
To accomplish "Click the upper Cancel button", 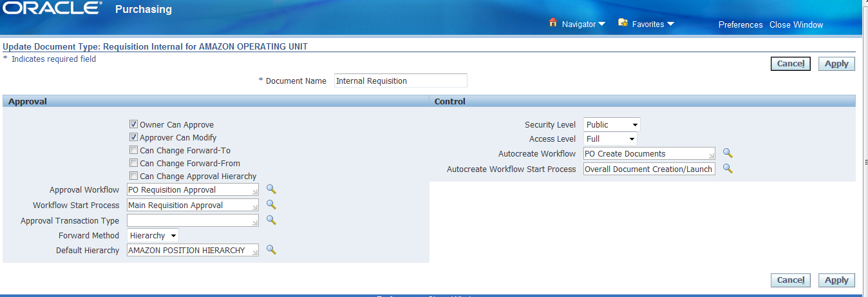I will pyautogui.click(x=791, y=64).
